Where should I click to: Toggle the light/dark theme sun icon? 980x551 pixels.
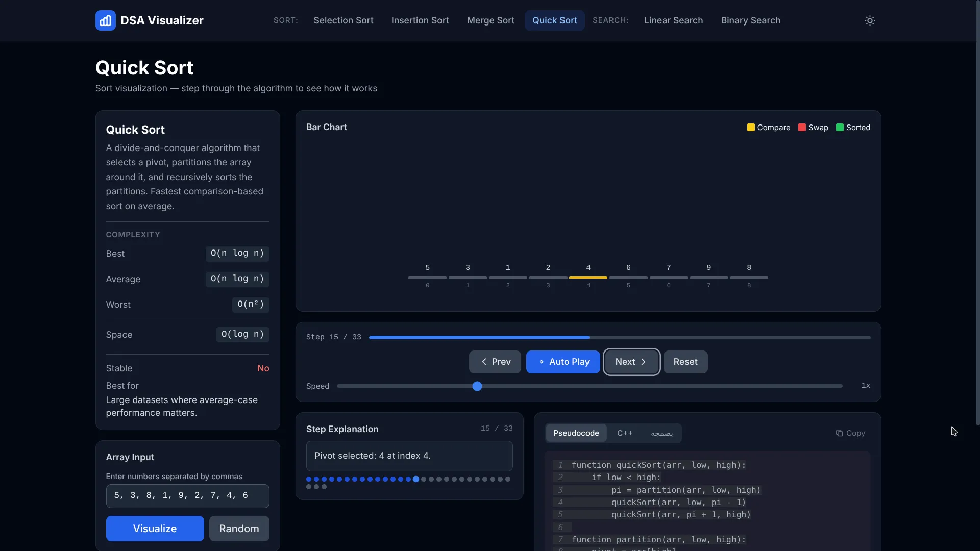click(x=870, y=20)
